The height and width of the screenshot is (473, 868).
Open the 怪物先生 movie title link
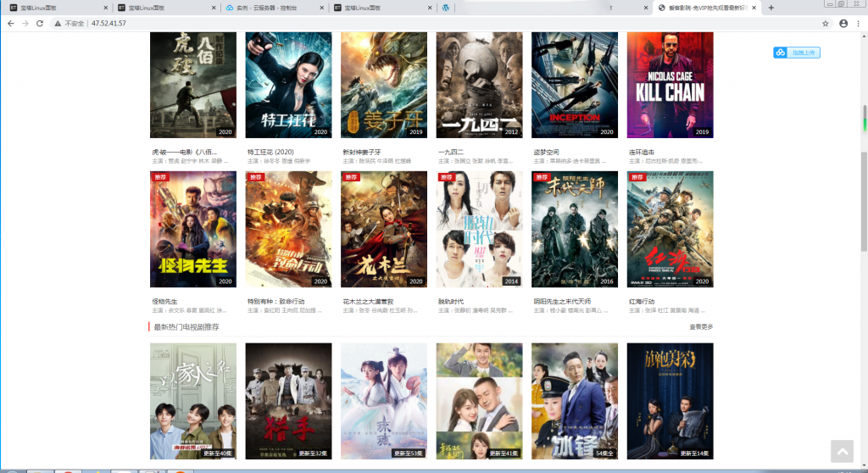coord(164,302)
